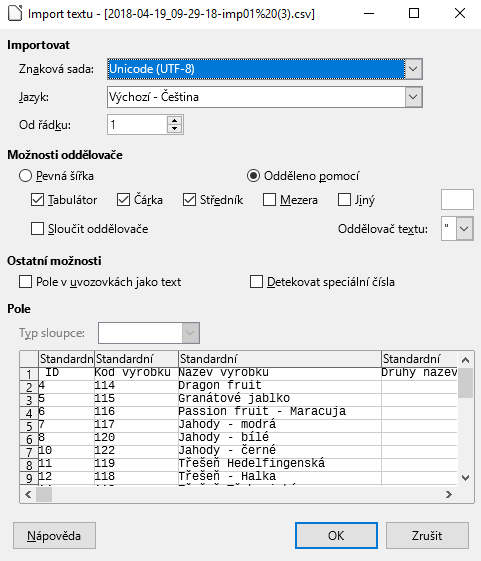Select the Nazev vyrobku column header
Viewport: 481px width, 561px height.
click(280, 358)
